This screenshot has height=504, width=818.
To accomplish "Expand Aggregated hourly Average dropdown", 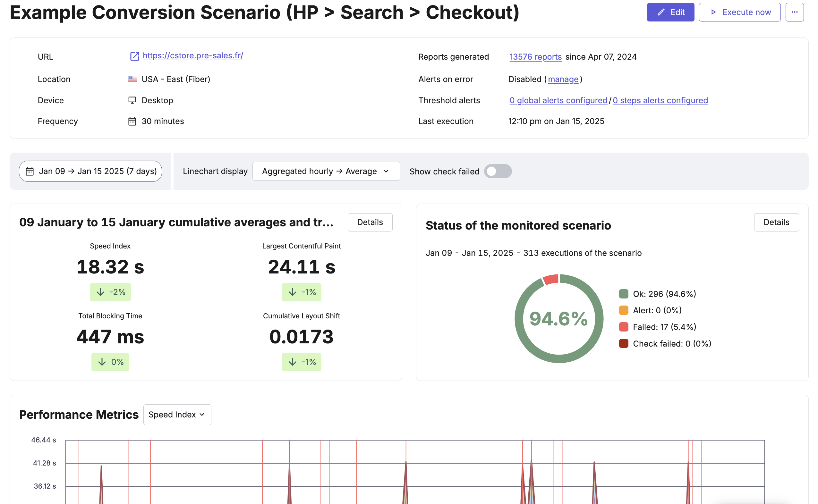I will [326, 171].
